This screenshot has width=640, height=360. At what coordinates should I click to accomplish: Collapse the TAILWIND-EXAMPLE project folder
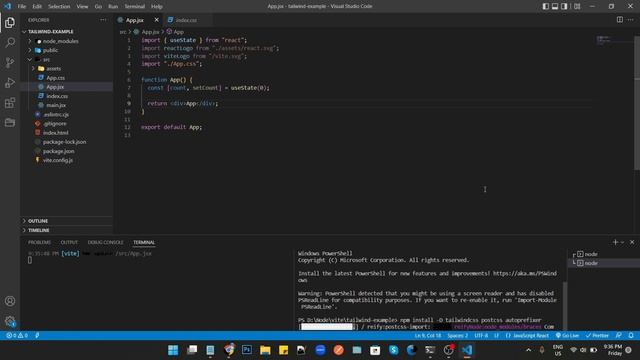[x=67, y=31]
